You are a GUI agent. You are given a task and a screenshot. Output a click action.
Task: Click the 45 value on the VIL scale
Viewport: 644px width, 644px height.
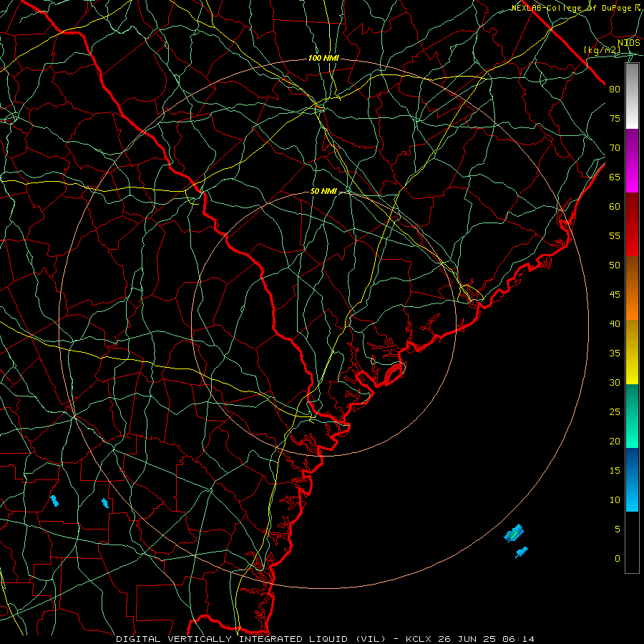[x=615, y=295]
